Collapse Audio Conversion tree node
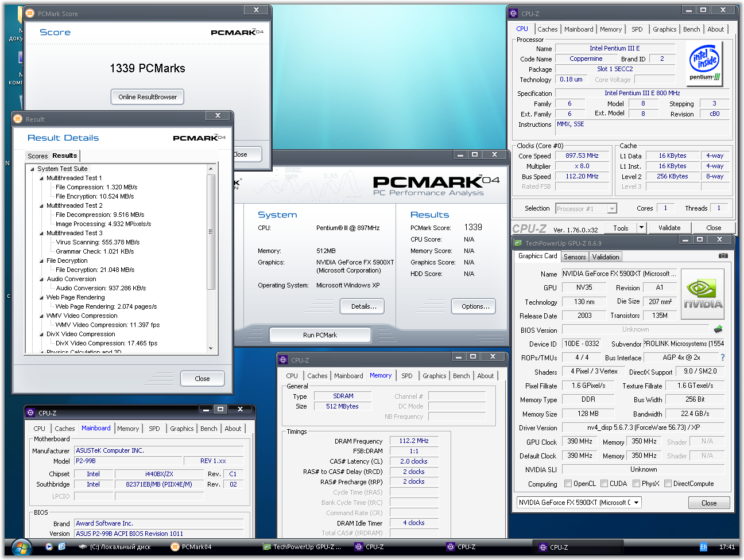The height and width of the screenshot is (560, 744). point(41,279)
